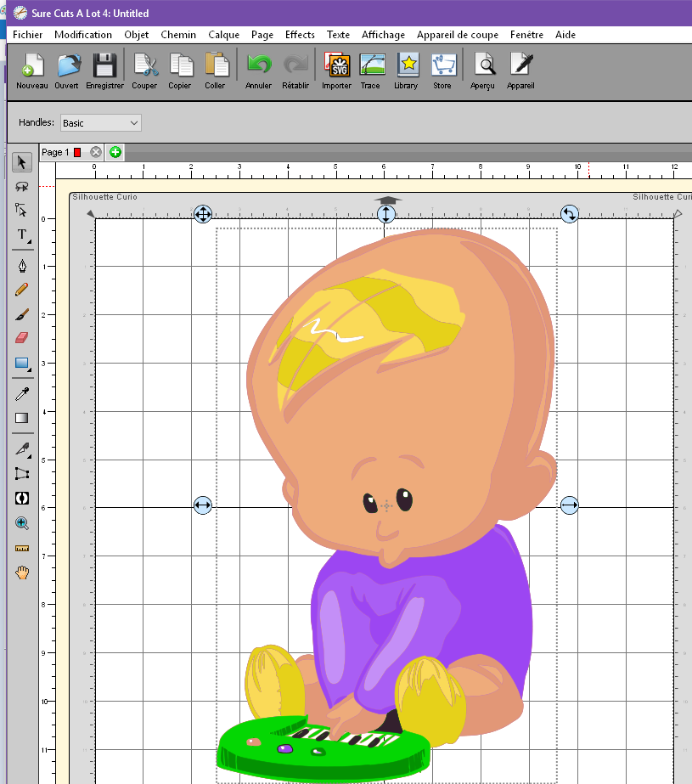Add a new page with green plus
The image size is (692, 784).
point(115,152)
